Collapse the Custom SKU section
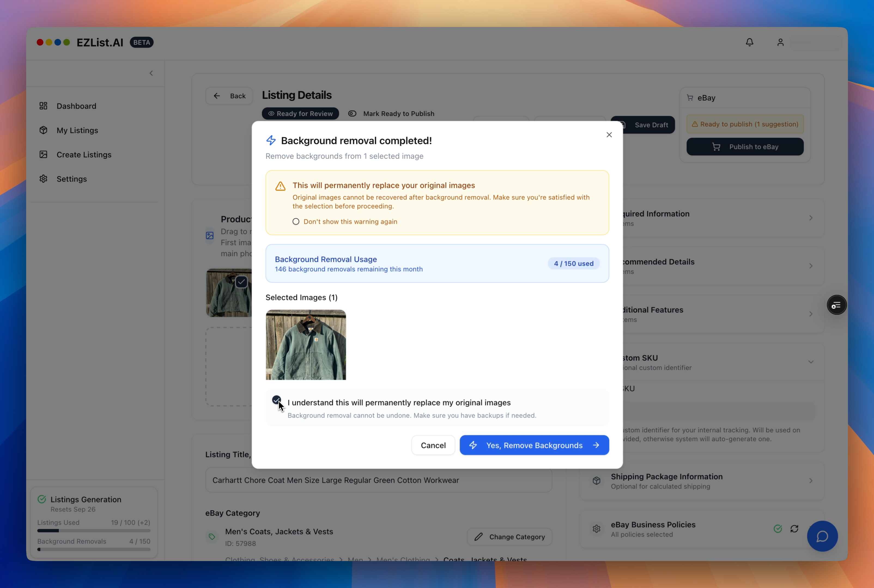The image size is (874, 588). click(811, 362)
